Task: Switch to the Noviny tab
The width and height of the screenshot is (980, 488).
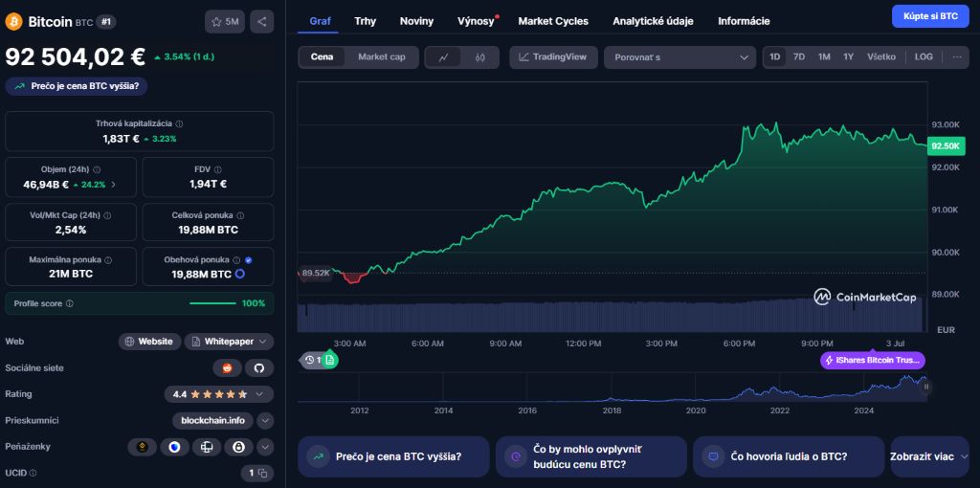Action: 417,21
